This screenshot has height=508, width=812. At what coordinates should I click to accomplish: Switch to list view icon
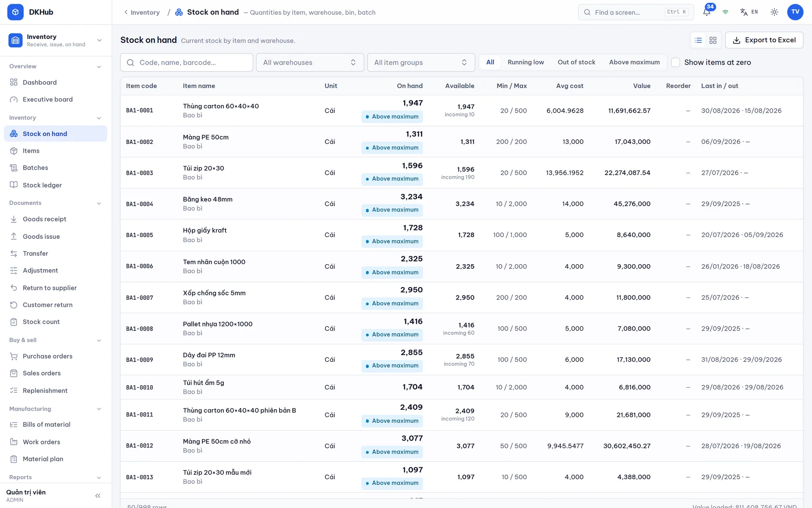pos(698,40)
